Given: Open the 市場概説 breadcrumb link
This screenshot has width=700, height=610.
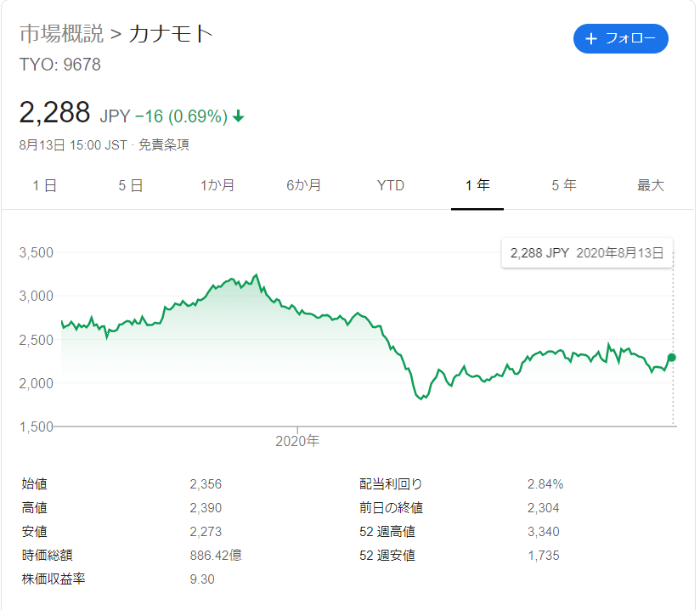Looking at the screenshot, I should coord(61,34).
